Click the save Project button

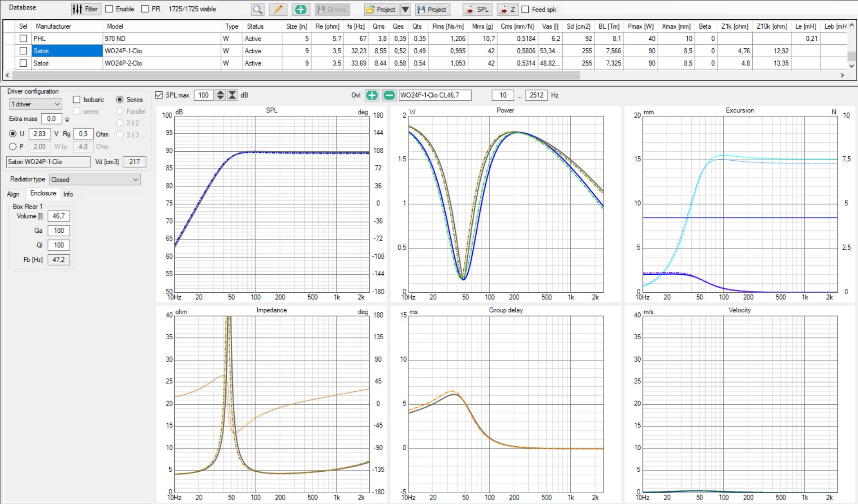[x=432, y=9]
